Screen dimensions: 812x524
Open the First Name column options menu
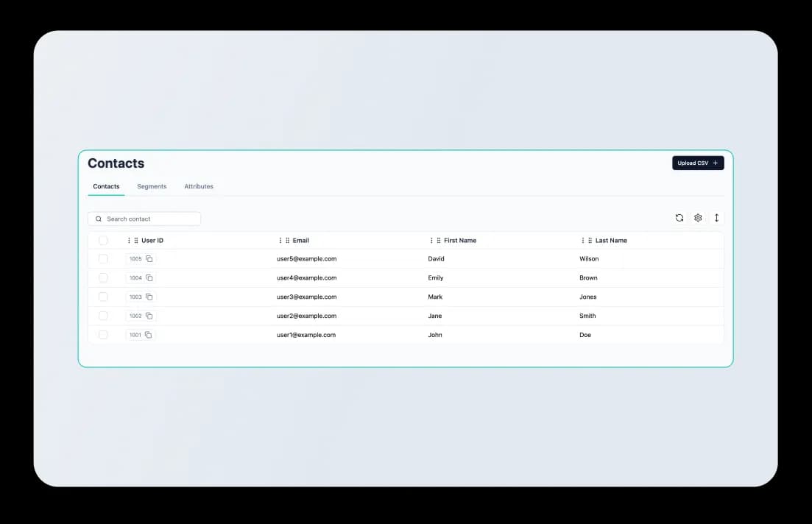[x=431, y=240]
